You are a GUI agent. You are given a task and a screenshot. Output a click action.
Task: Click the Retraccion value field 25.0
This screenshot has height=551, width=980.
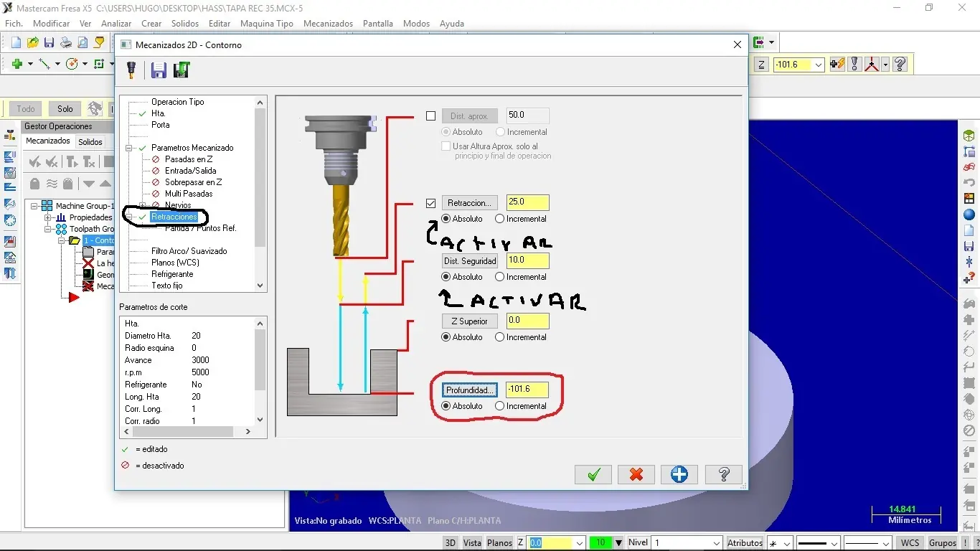pos(527,203)
